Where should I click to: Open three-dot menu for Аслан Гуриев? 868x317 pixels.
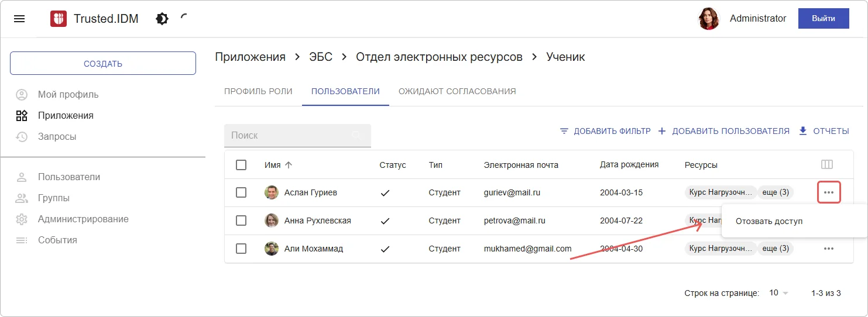click(828, 192)
